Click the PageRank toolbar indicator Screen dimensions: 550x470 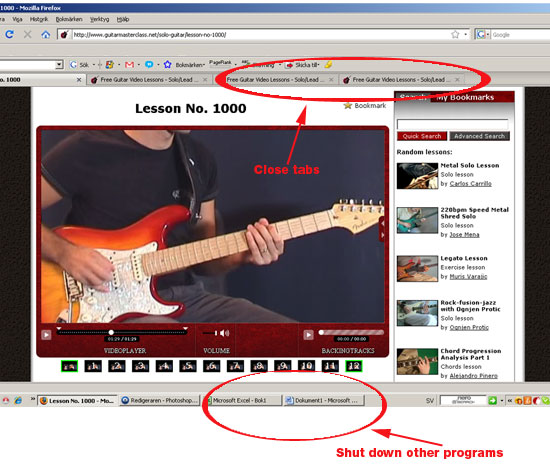pos(220,63)
